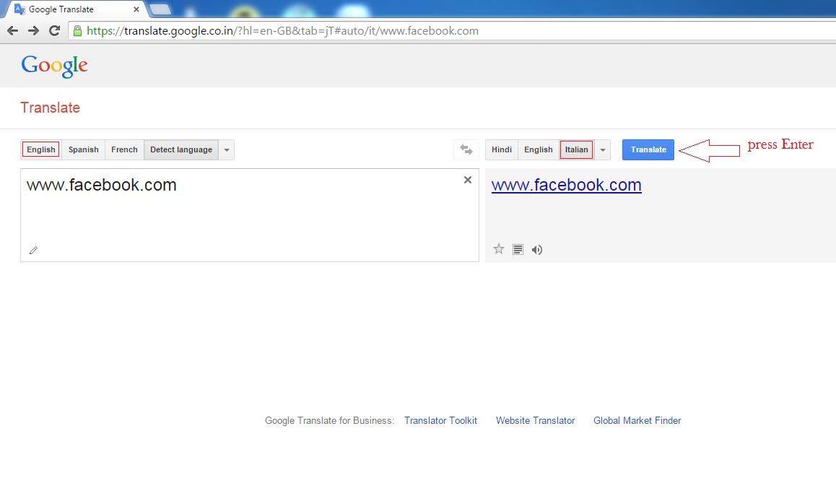Open the Website Translator link

(x=535, y=420)
